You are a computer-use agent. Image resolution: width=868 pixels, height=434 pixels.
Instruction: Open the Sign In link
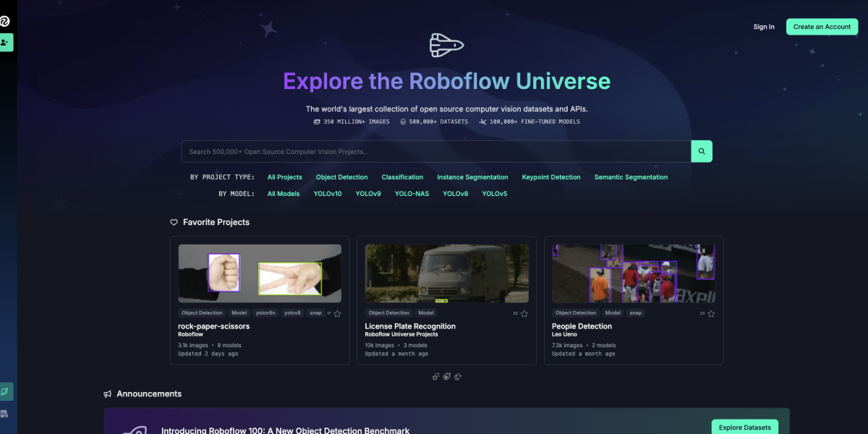763,26
